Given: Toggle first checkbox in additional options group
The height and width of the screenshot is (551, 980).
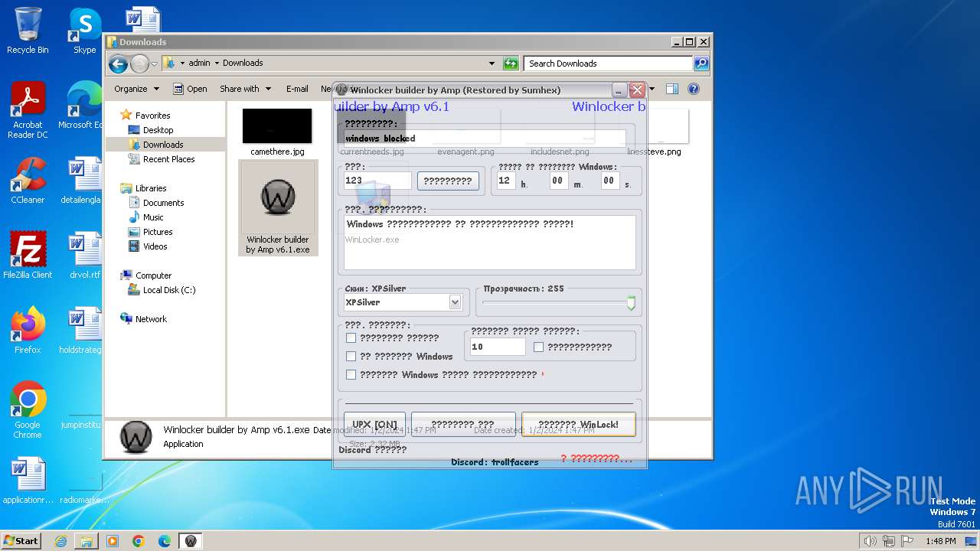Looking at the screenshot, I should point(351,337).
